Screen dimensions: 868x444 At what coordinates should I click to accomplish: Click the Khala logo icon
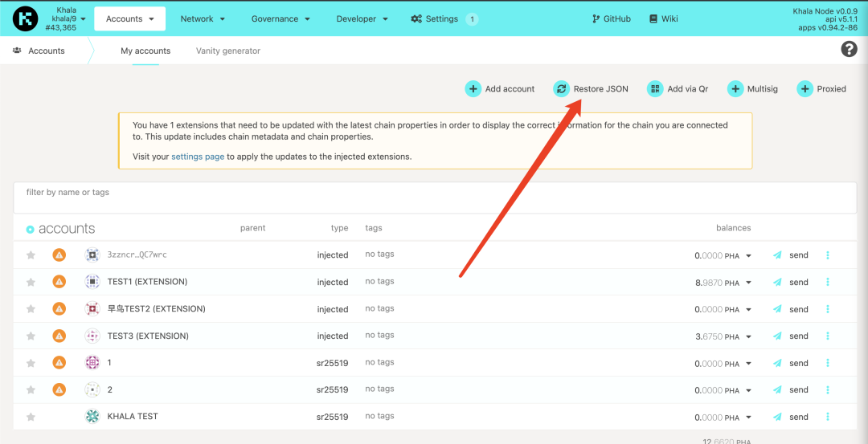(x=25, y=18)
